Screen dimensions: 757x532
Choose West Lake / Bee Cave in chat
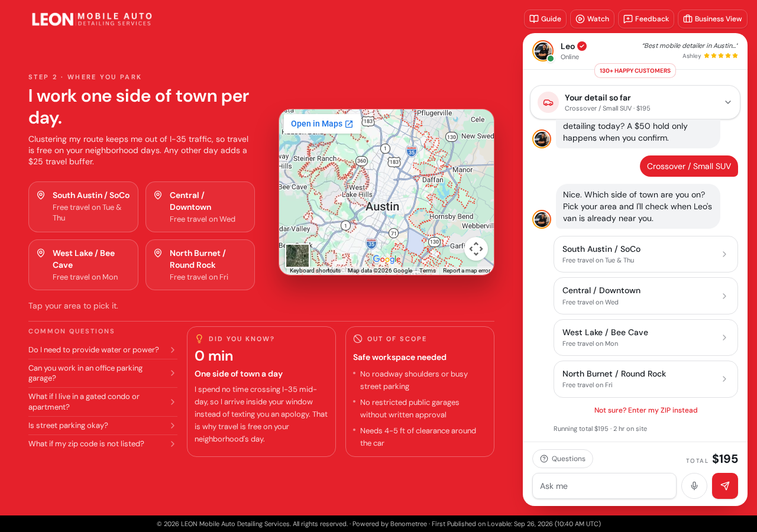tap(646, 338)
